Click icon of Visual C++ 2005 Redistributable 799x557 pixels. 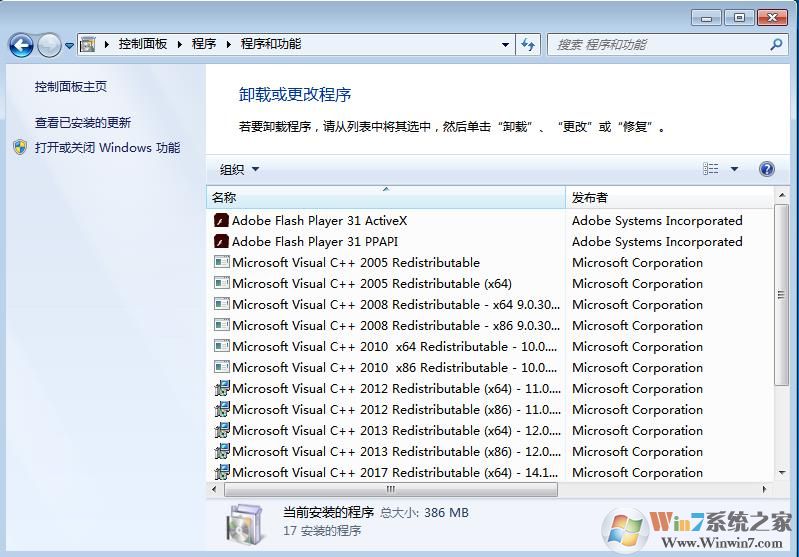pyautogui.click(x=222, y=262)
